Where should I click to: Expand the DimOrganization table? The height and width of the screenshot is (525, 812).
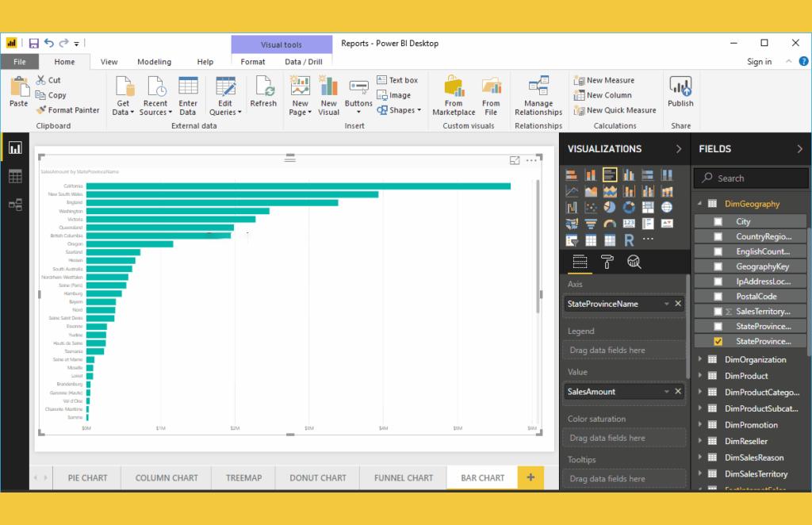point(699,359)
